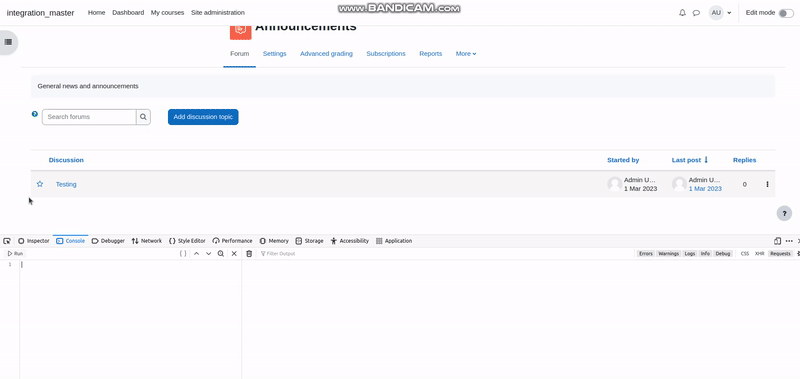Image resolution: width=800 pixels, height=379 pixels.
Task: Toggle the Info filter in console
Action: click(x=705, y=254)
